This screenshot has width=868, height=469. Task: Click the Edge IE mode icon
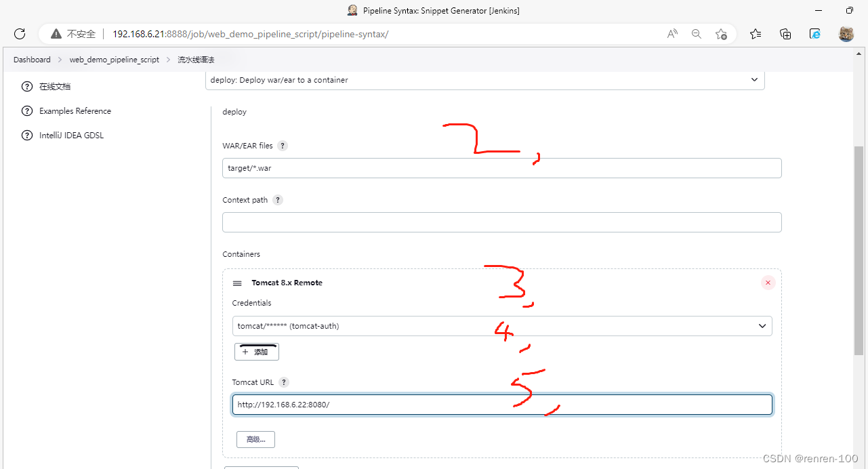tap(816, 34)
